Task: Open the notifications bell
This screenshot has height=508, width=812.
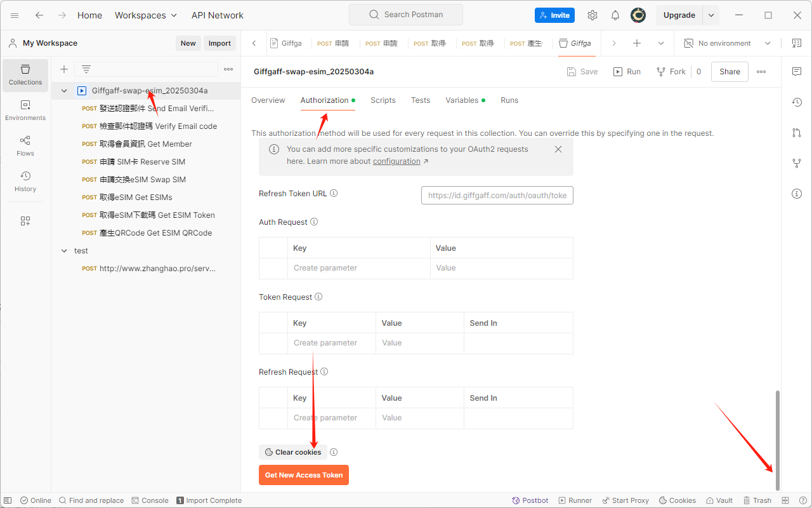Action: [x=615, y=15]
